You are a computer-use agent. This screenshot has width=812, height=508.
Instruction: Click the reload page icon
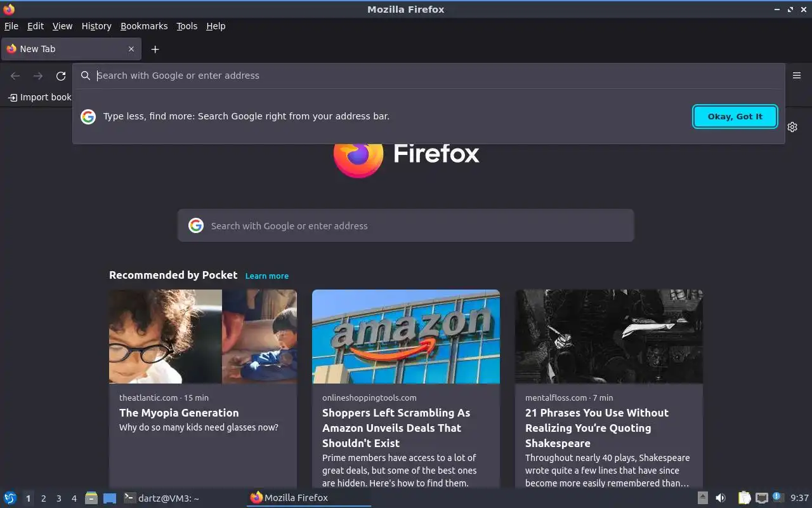61,76
